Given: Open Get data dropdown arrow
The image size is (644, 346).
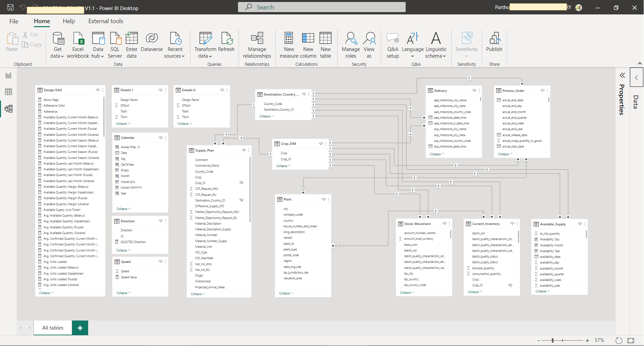Looking at the screenshot, I should tap(62, 56).
